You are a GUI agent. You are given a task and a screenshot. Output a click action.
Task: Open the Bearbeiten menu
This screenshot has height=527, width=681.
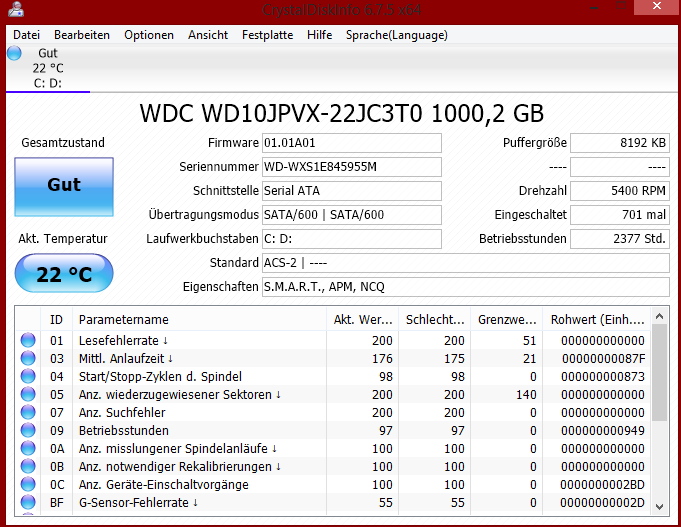[82, 35]
